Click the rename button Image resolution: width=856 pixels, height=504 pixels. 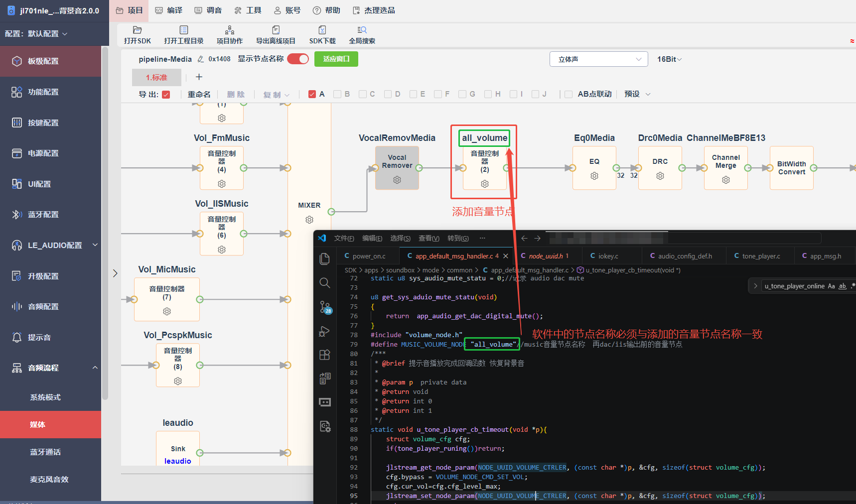pos(199,95)
